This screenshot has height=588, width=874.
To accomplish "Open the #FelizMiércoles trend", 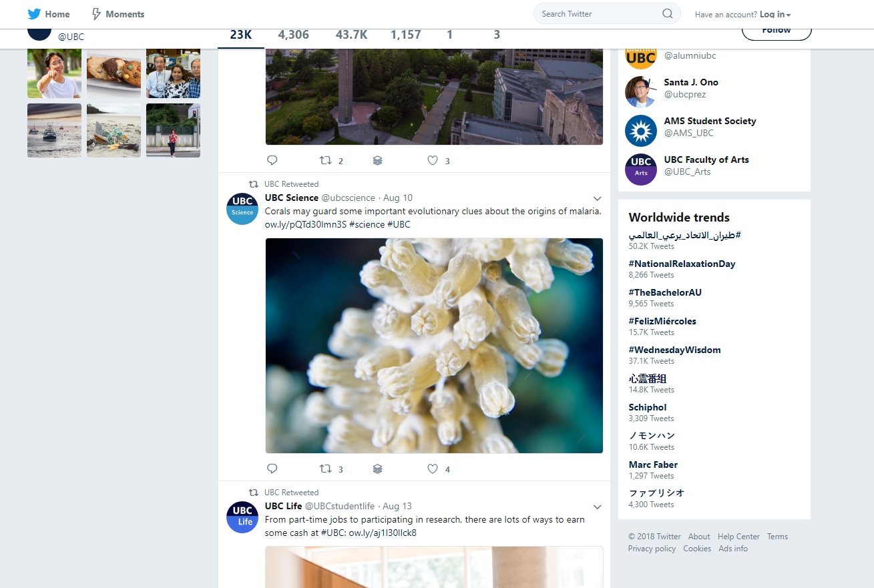I will tap(662, 321).
